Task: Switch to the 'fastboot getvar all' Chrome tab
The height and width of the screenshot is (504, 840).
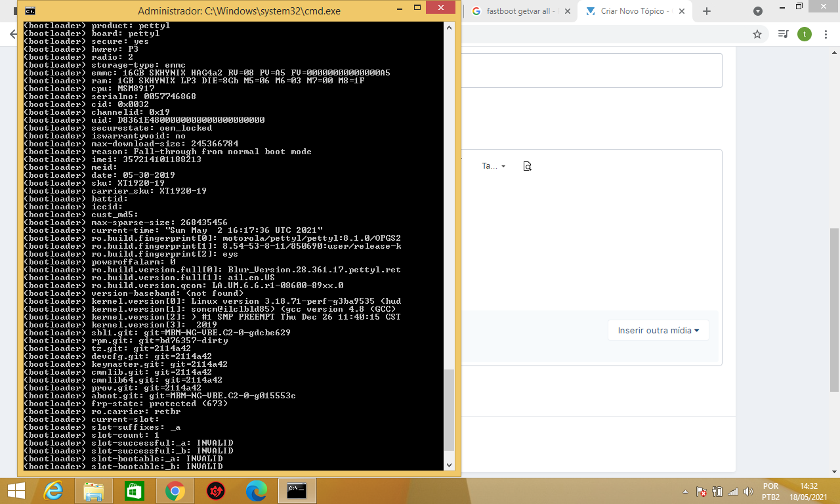Action: (520, 11)
